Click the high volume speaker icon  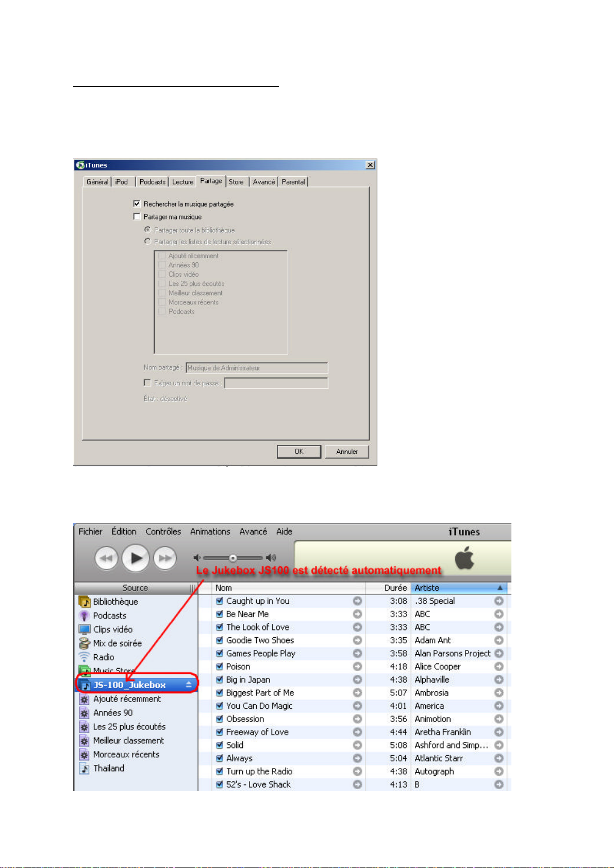point(271,557)
